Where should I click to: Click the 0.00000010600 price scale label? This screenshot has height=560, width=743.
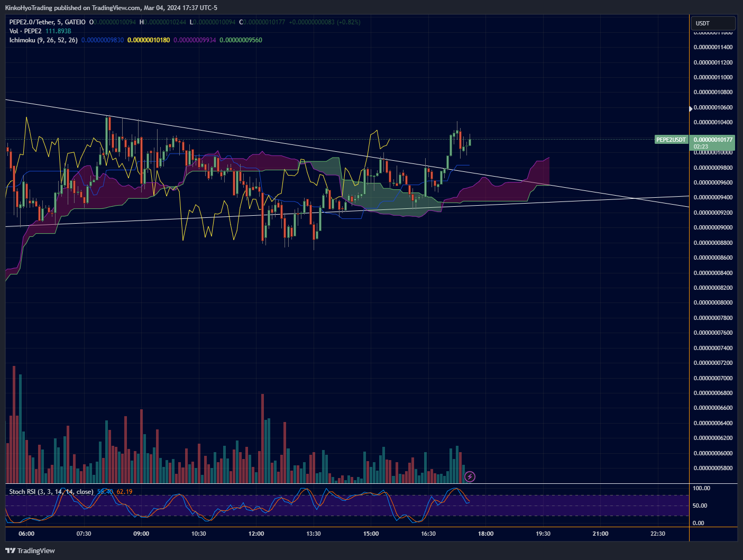pyautogui.click(x=713, y=107)
